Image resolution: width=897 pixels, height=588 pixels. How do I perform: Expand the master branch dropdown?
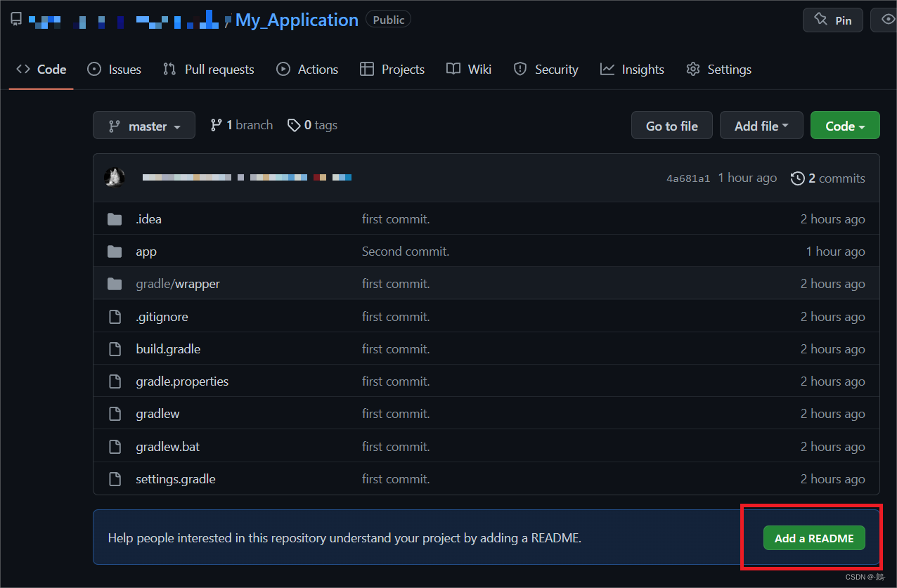[x=144, y=126]
